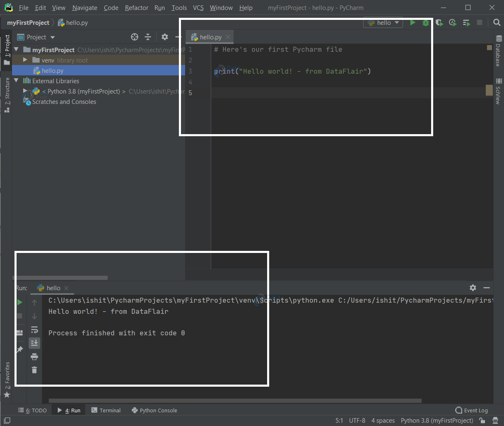Select Scratches and Consoles in project tree

64,101
